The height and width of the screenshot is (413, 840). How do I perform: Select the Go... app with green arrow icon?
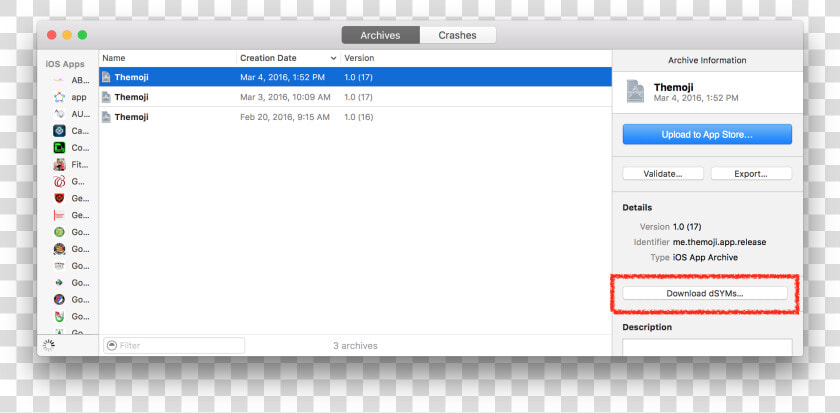(59, 283)
